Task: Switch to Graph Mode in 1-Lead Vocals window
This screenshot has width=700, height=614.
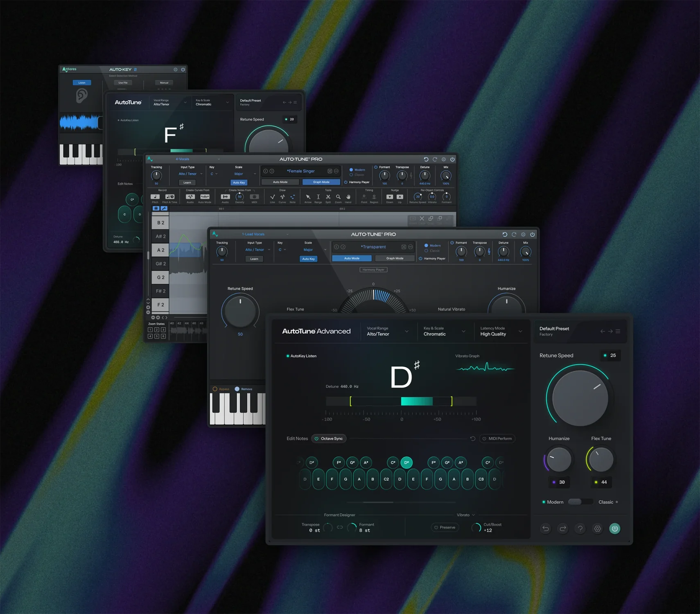Action: pyautogui.click(x=395, y=258)
